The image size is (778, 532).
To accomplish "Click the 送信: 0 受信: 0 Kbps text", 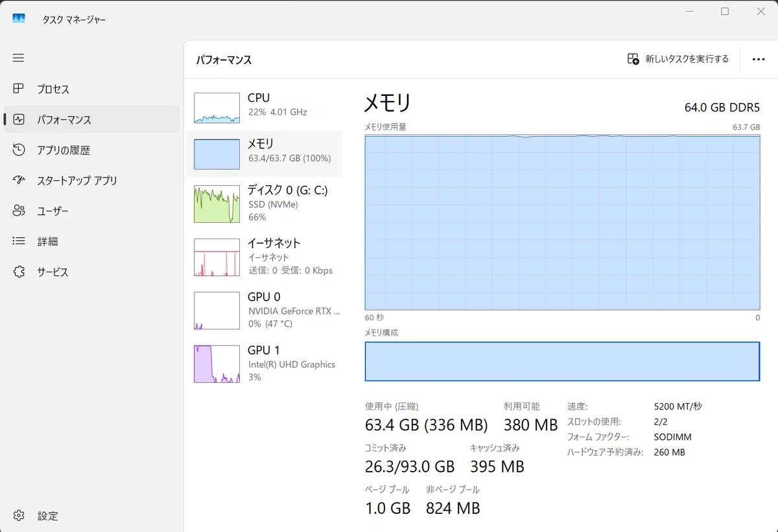I will [290, 270].
